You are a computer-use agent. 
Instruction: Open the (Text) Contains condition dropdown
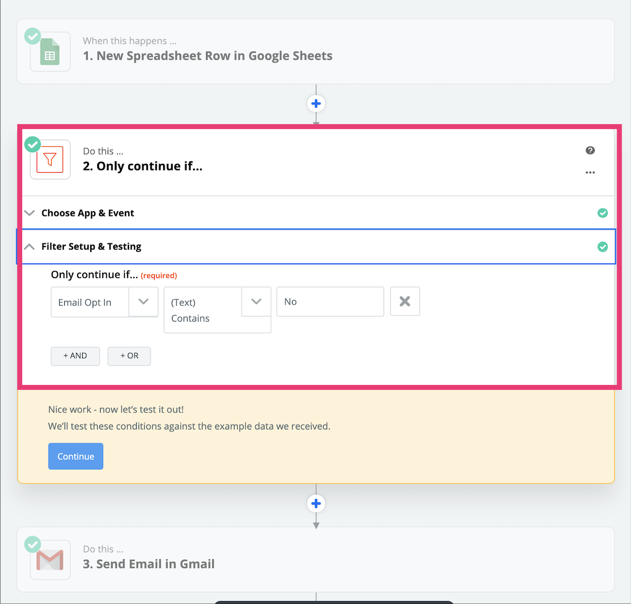tap(256, 301)
